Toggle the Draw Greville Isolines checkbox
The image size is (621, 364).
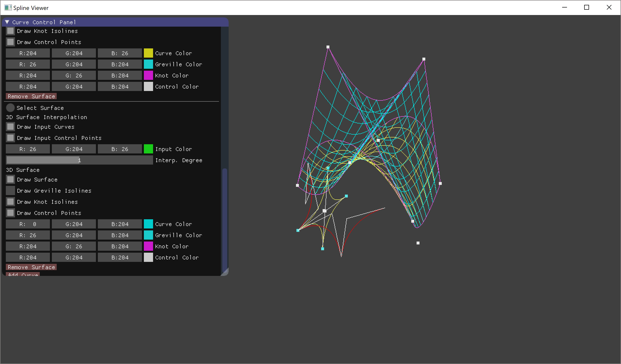pos(10,191)
